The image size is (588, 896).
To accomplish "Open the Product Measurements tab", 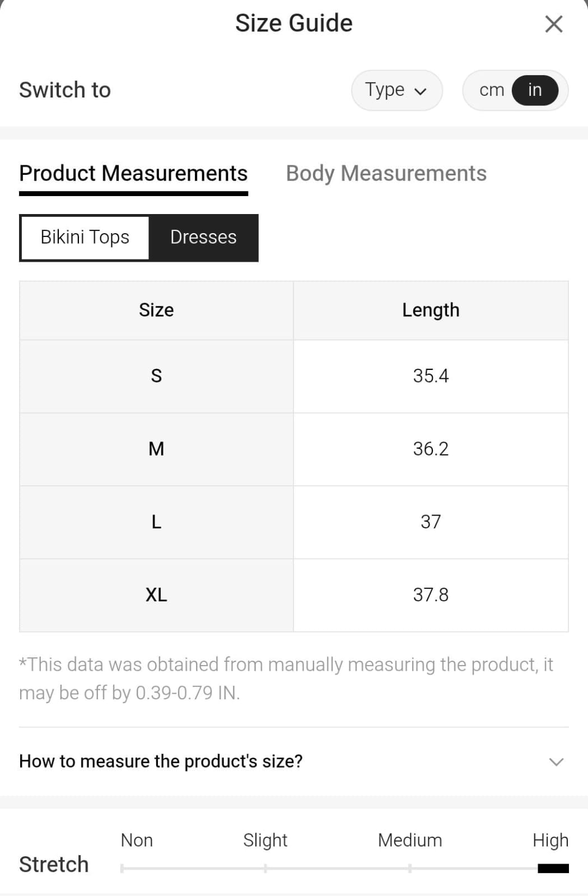I will (x=133, y=174).
